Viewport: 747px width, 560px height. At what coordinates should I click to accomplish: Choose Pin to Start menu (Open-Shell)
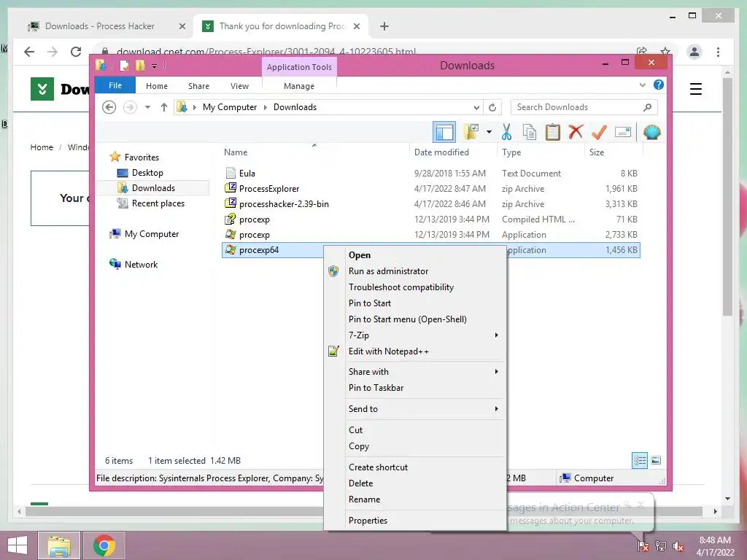407,319
